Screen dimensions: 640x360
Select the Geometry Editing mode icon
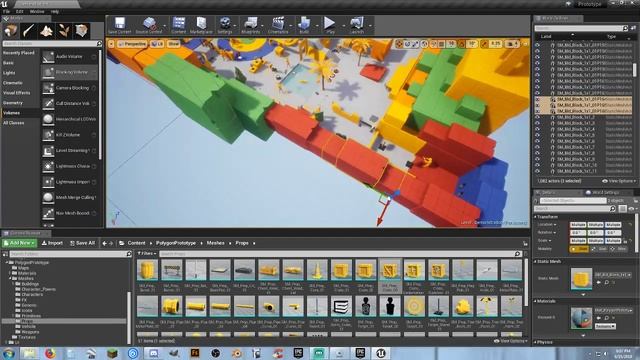click(x=81, y=31)
